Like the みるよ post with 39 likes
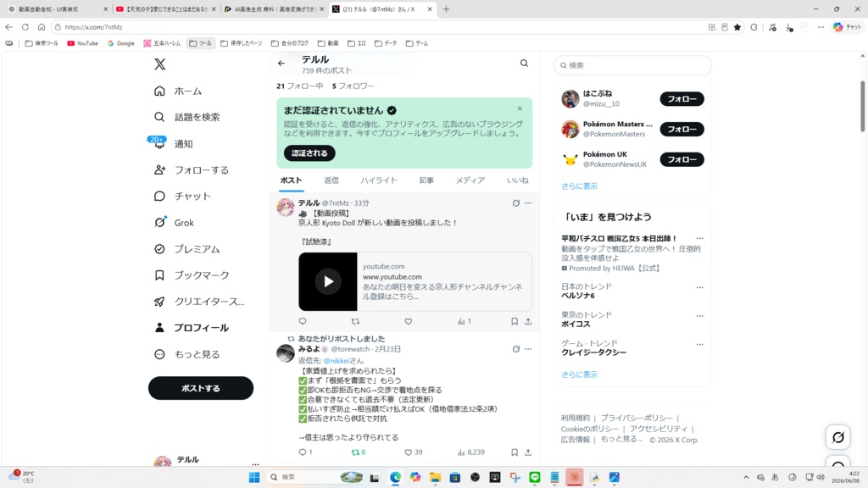 413,452
